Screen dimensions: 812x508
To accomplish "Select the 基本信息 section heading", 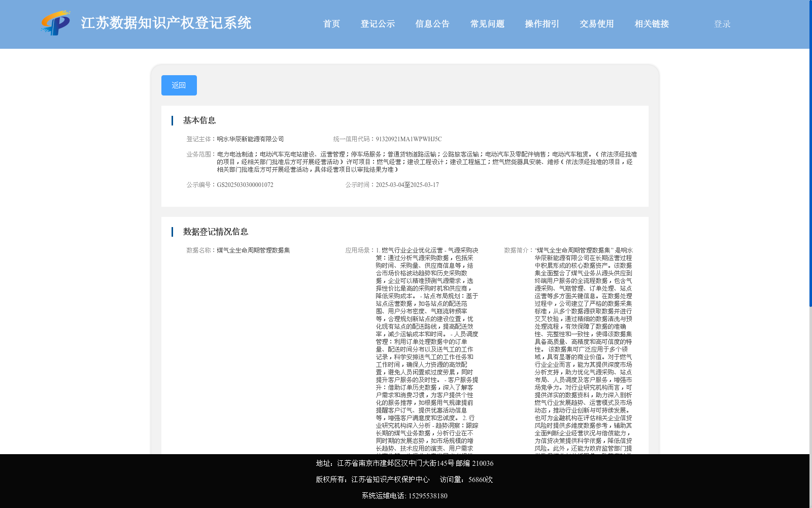I will coord(199,120).
